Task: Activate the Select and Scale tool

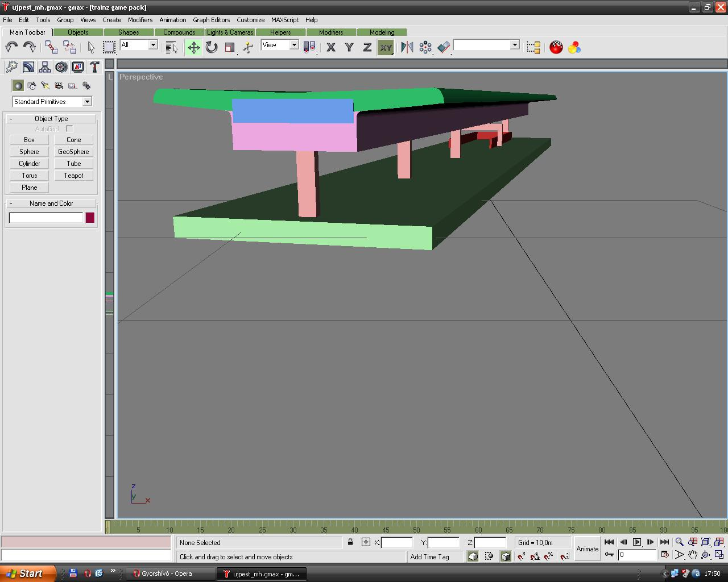Action: 230,47
